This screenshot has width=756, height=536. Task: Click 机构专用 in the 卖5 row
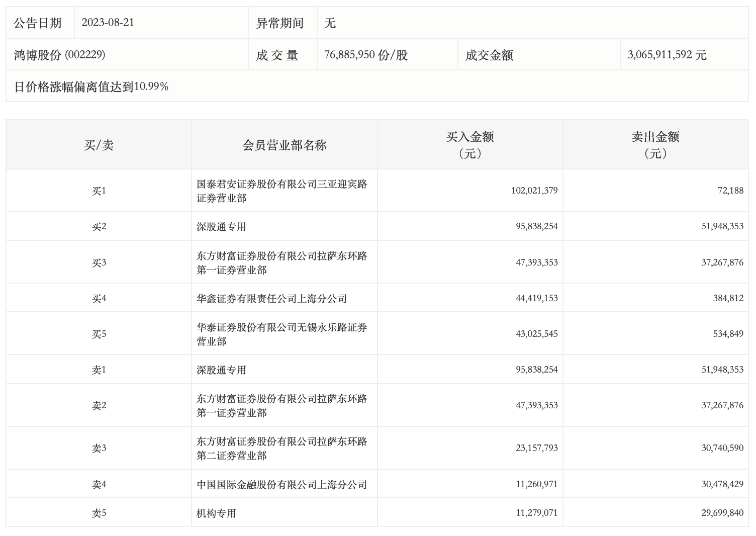[216, 513]
